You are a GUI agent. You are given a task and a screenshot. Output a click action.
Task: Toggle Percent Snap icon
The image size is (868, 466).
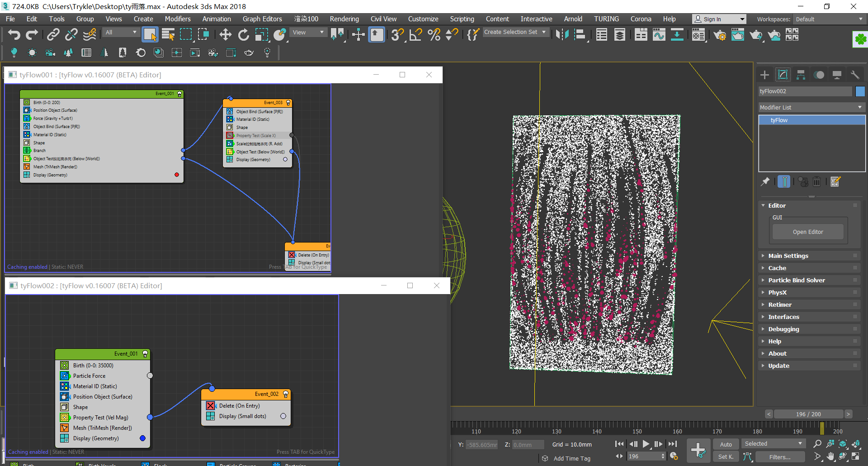434,34
